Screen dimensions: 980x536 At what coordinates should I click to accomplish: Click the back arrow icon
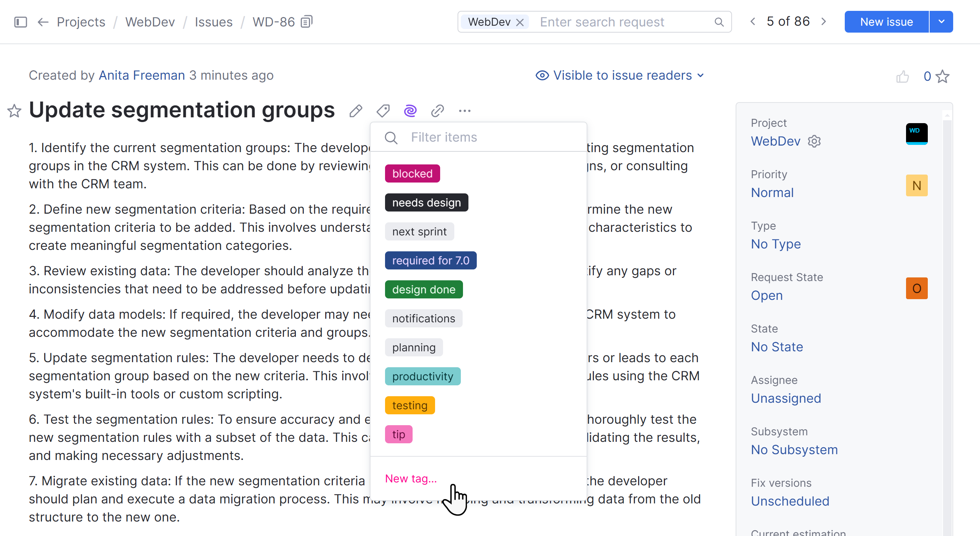tap(43, 22)
